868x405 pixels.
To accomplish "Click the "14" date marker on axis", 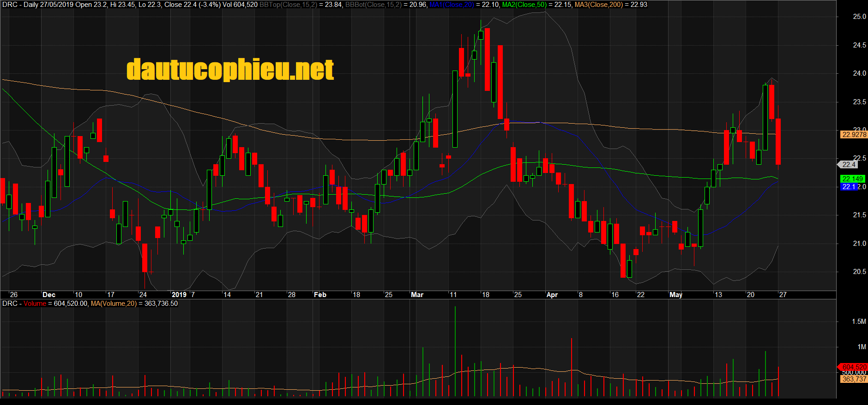I will [227, 295].
